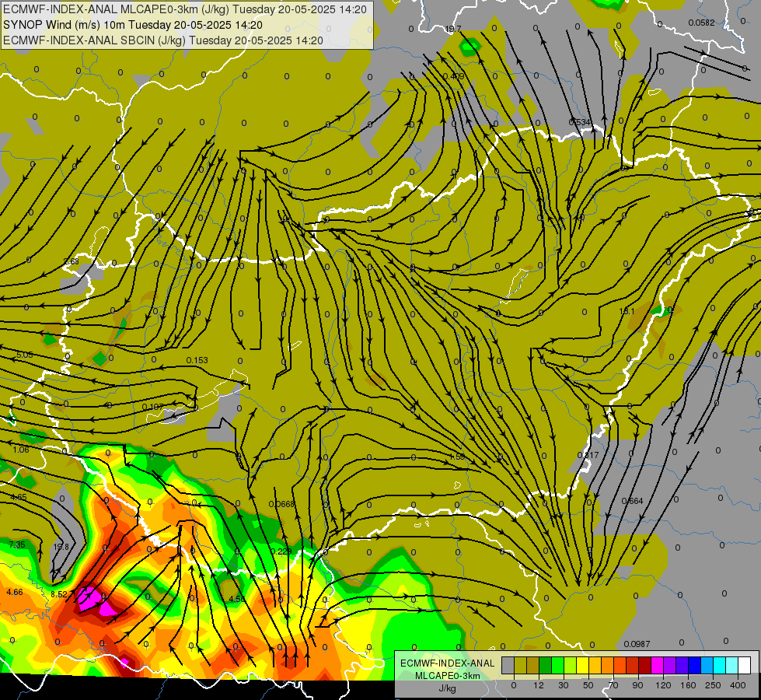
Task: Select the dark red legend swatch
Action: (644, 665)
